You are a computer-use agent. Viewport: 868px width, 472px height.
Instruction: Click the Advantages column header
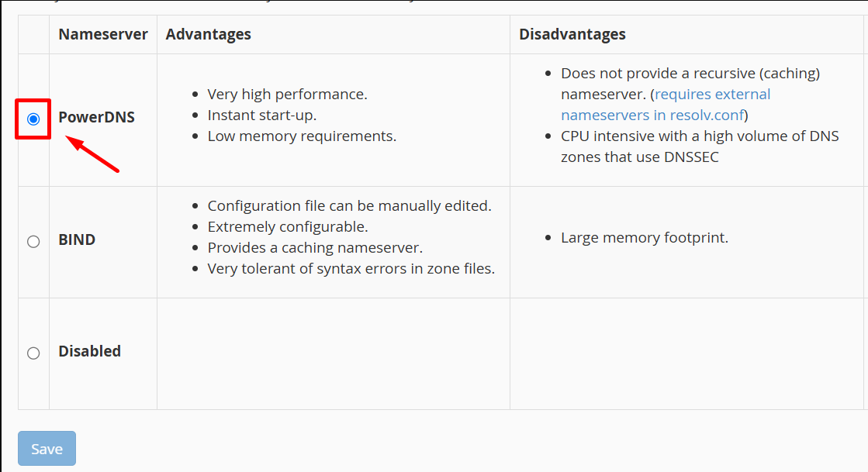coord(208,34)
